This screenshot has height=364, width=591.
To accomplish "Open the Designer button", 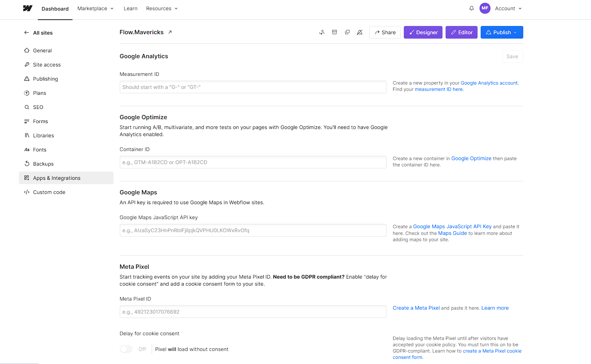I will click(x=423, y=32).
